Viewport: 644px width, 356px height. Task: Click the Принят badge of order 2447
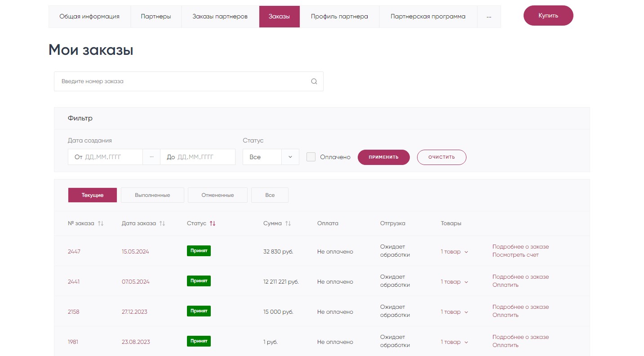(199, 251)
